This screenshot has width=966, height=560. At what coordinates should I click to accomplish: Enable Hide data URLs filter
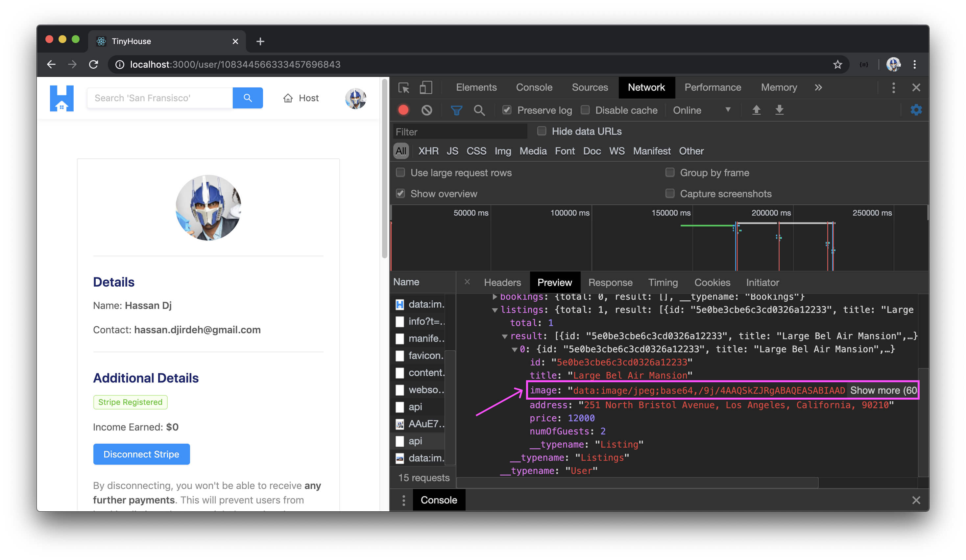[541, 131]
